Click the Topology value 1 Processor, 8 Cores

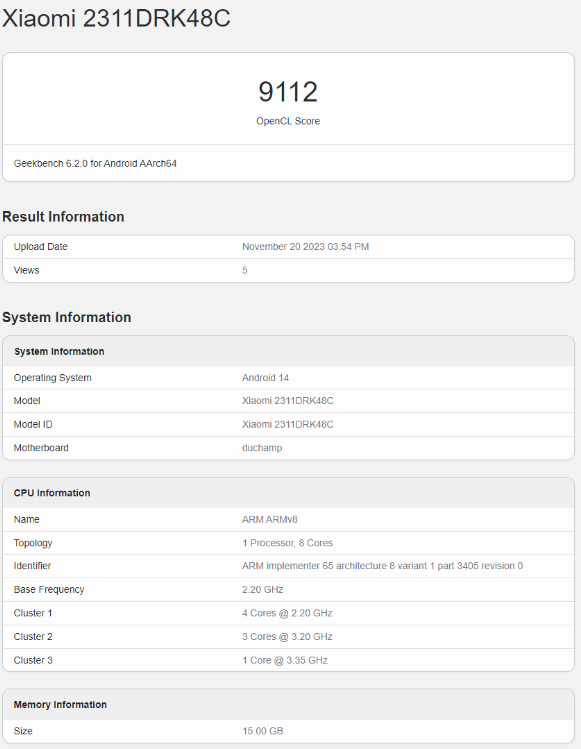(287, 543)
